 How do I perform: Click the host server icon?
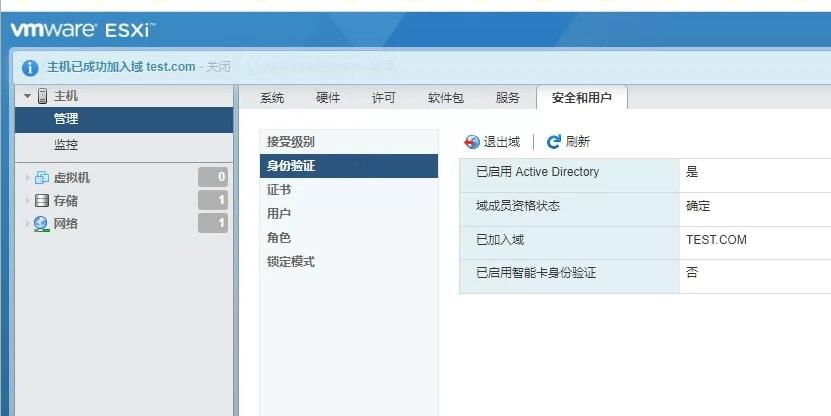(43, 96)
